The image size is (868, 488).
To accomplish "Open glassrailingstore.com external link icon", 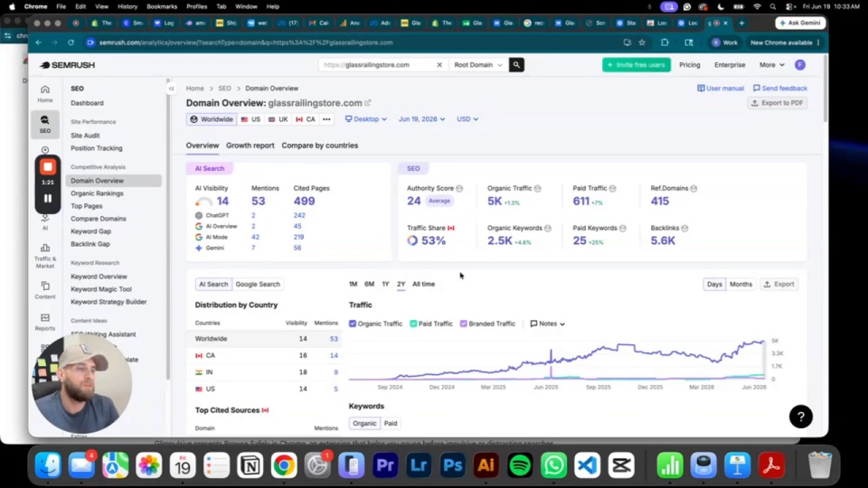I will coord(368,103).
